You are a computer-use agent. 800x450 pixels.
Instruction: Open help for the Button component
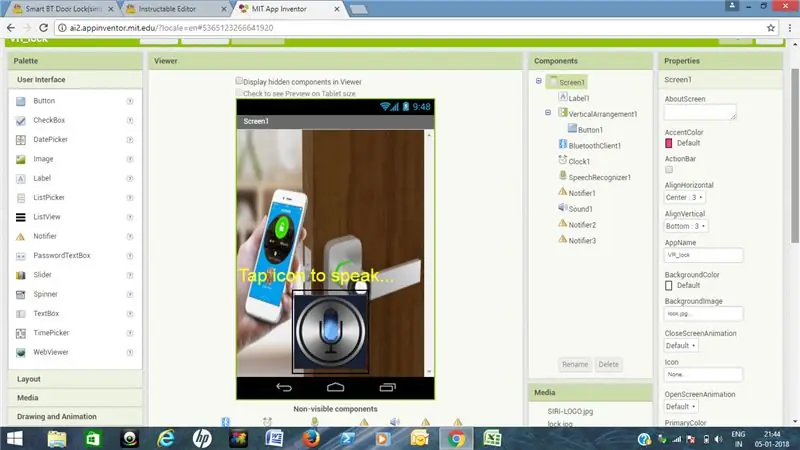point(130,101)
